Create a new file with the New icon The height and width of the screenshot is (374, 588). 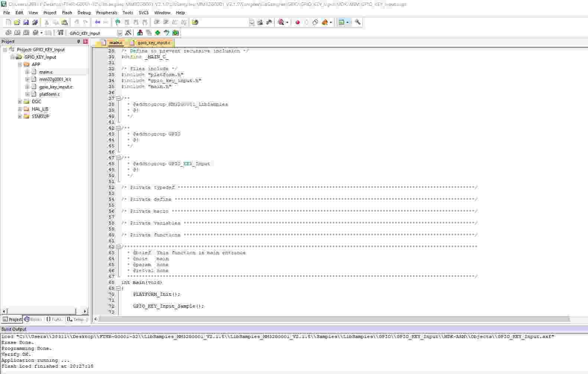click(8, 22)
